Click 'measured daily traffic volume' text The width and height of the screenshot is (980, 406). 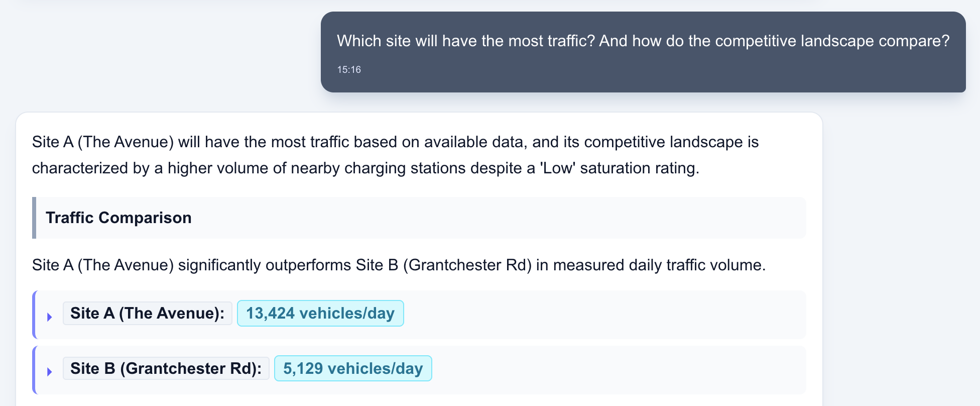coord(659,265)
